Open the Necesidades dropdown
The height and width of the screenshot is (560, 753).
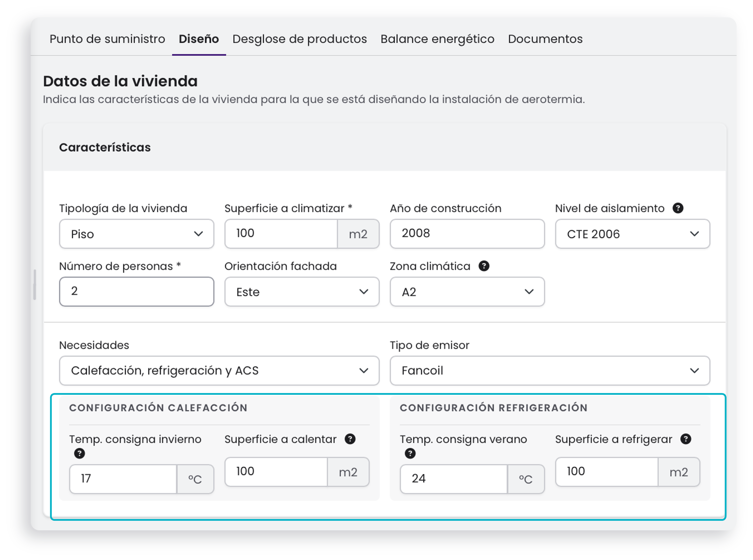point(219,370)
